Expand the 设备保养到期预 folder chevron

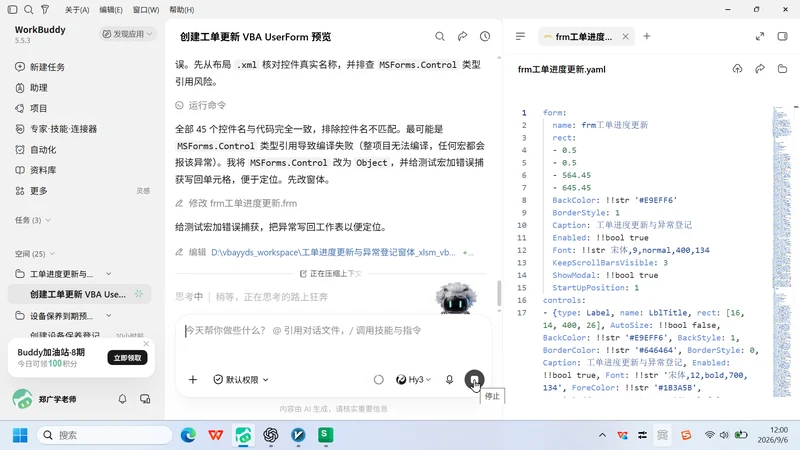pyautogui.click(x=109, y=316)
